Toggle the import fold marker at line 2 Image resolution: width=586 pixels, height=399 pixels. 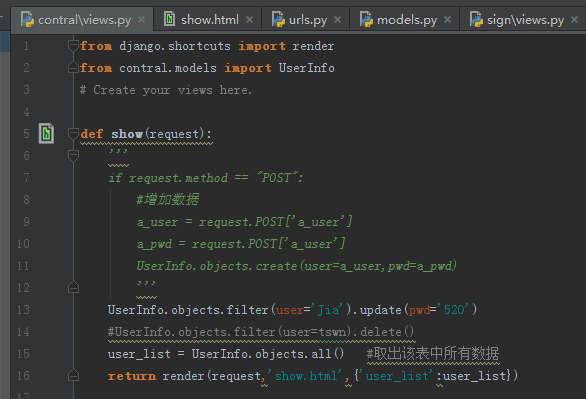tap(73, 68)
